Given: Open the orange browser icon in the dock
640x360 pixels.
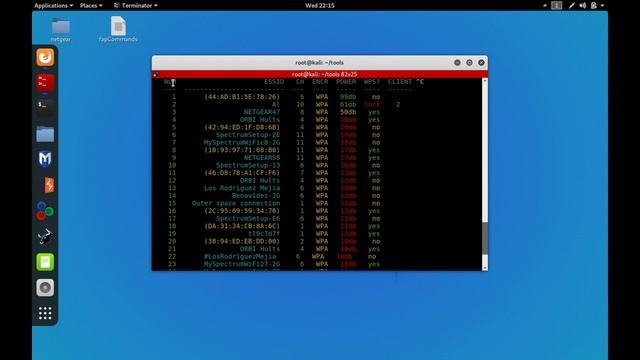Looking at the screenshot, I should (x=45, y=57).
